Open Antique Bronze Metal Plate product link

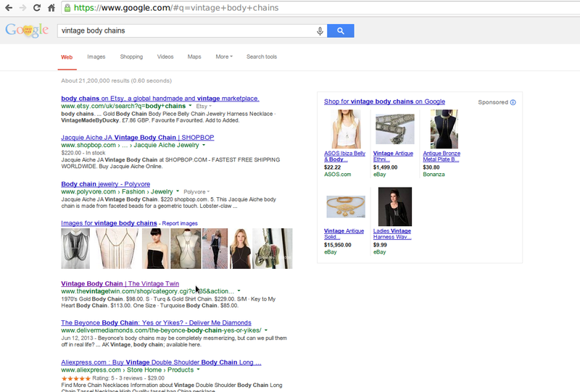(x=442, y=156)
